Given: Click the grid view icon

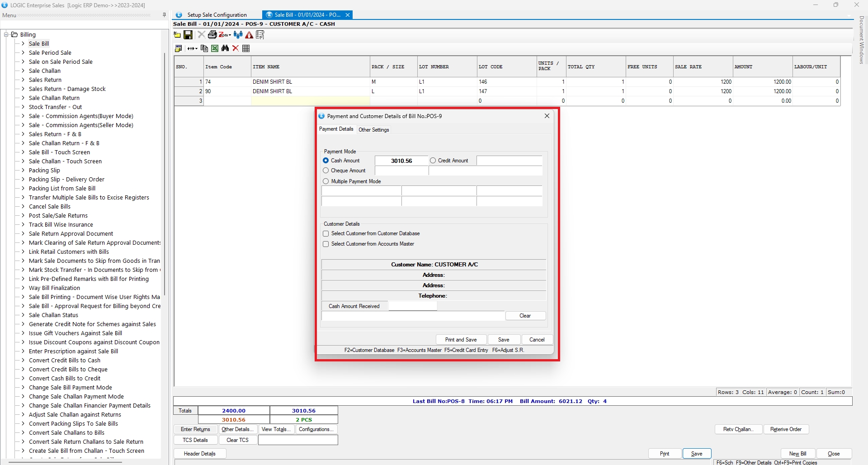Looking at the screenshot, I should click(x=246, y=48).
